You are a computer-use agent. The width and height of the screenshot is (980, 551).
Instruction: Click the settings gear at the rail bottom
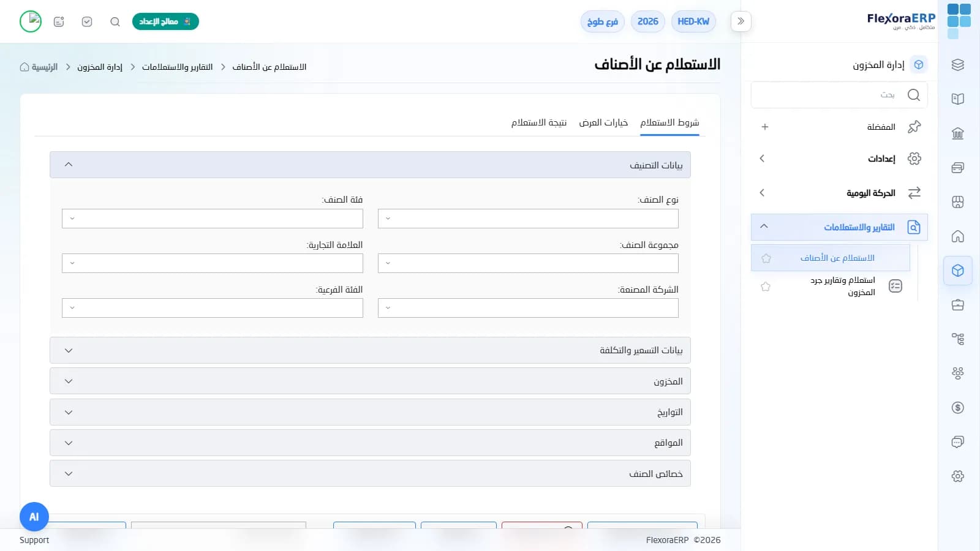[958, 476]
